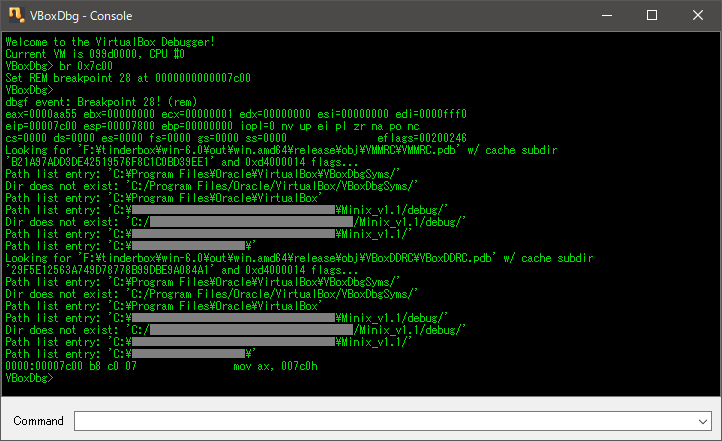This screenshot has width=722, height=441.
Task: Click the line looking for VMMRC.pdb
Action: (x=281, y=150)
